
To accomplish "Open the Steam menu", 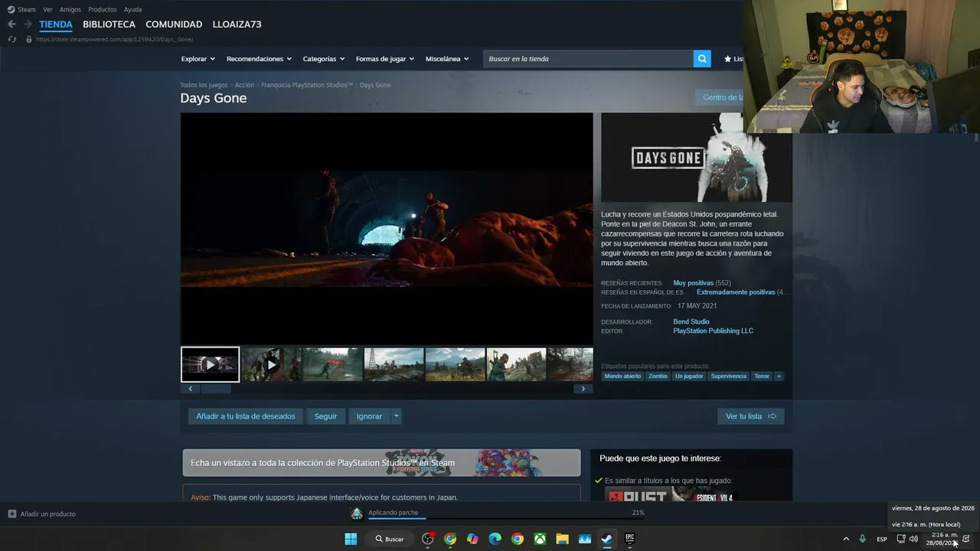I will pos(21,9).
